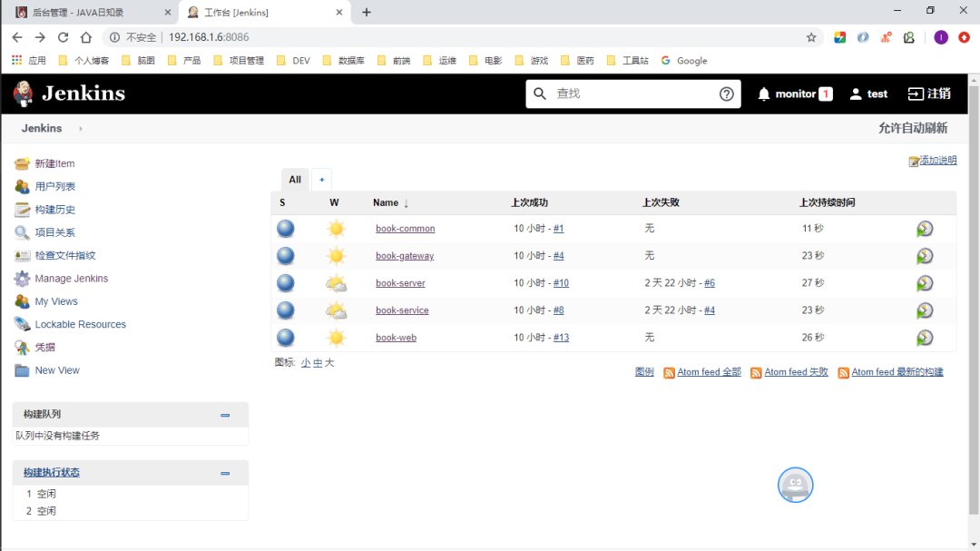Open the book-gateway job link
This screenshot has width=980, height=551.
[x=405, y=256]
